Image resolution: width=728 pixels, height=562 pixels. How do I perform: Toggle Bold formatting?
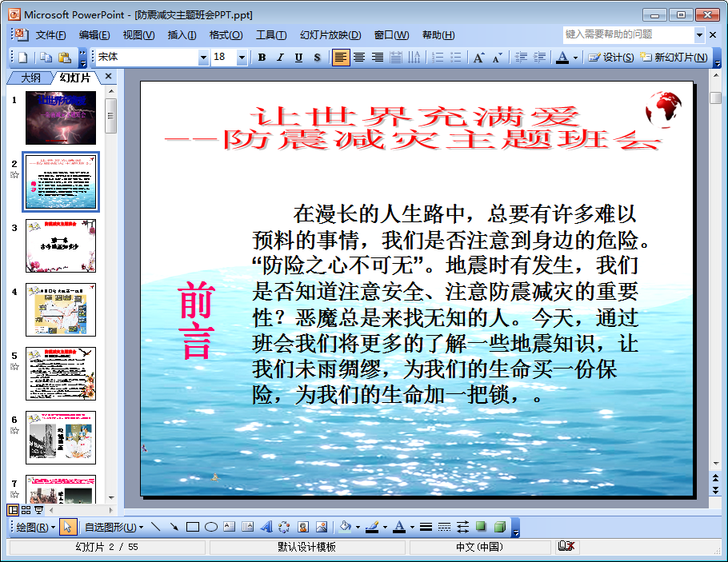point(262,58)
